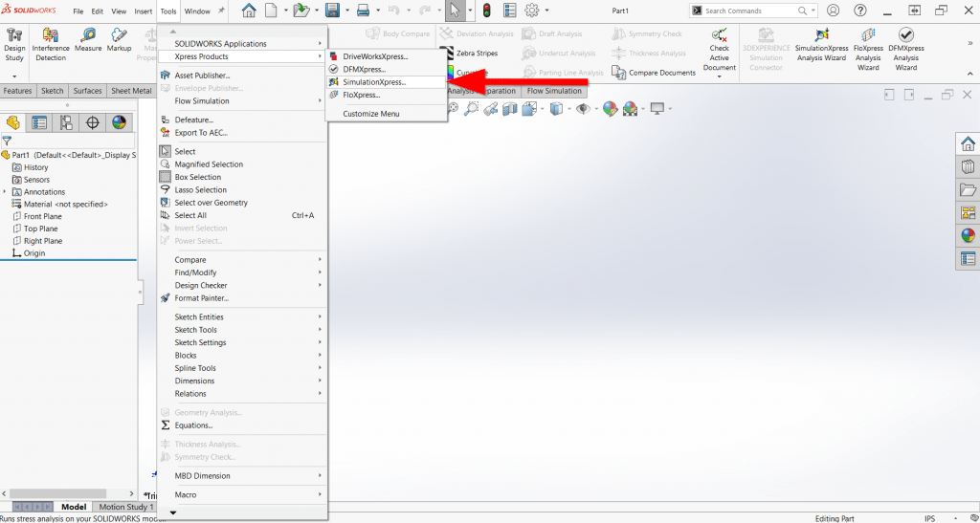Viewport: 980px width, 523px height.
Task: Open DimXpertManager crosshair tab
Action: coord(93,122)
